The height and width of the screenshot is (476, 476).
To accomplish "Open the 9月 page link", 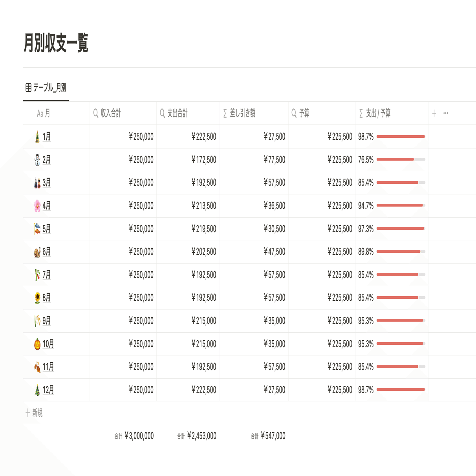I will (x=46, y=321).
